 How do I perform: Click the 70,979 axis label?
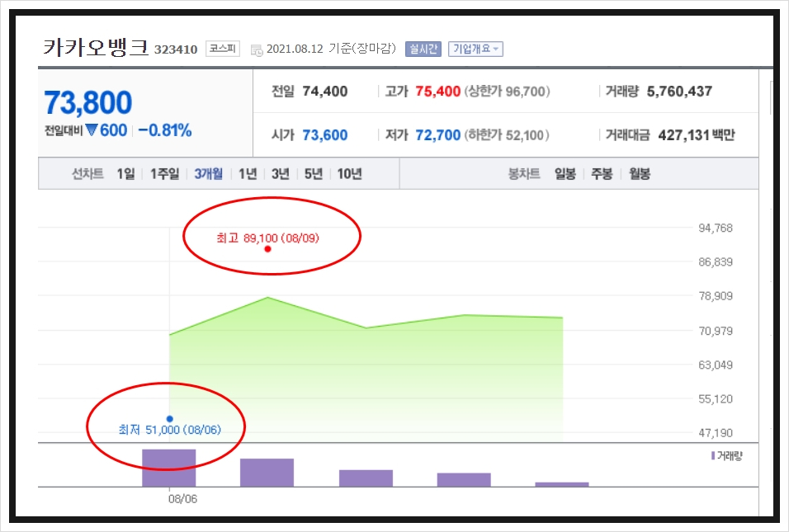pyautogui.click(x=716, y=331)
